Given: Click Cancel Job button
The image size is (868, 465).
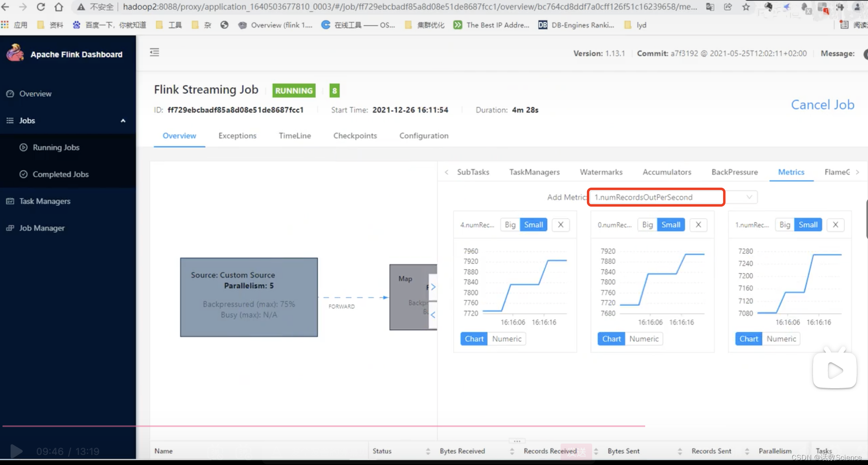Looking at the screenshot, I should [x=822, y=104].
